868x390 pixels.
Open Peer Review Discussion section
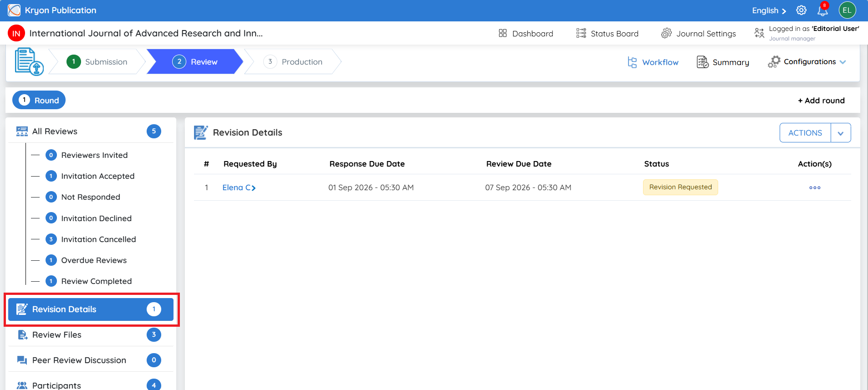click(x=91, y=360)
